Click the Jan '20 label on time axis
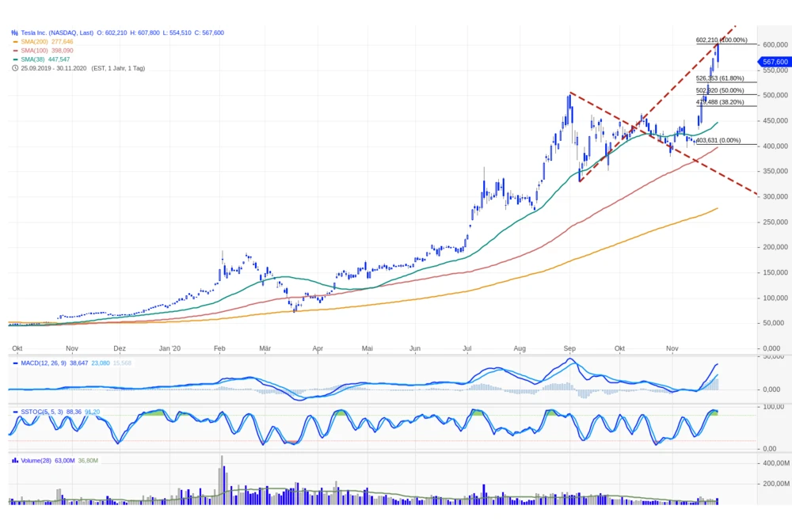Viewport: 792px width, 532px height. 170,348
